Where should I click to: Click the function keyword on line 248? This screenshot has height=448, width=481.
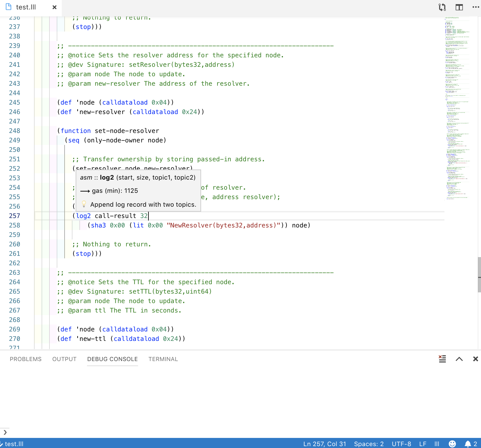(76, 131)
